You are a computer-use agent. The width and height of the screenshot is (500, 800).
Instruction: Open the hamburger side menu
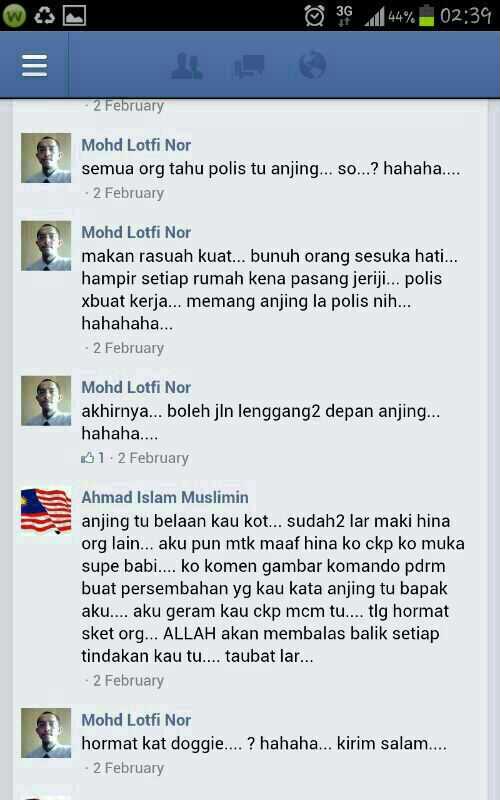[x=34, y=65]
